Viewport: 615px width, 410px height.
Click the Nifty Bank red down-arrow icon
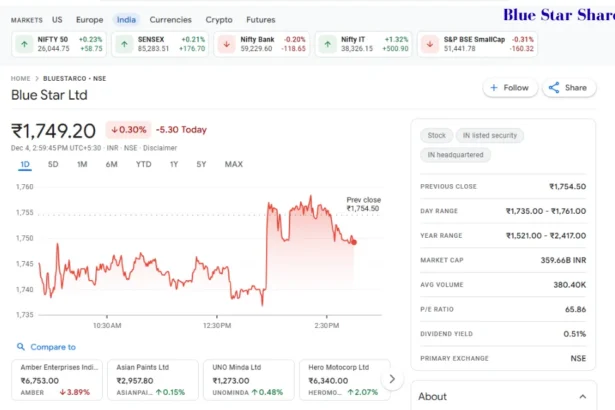[226, 44]
